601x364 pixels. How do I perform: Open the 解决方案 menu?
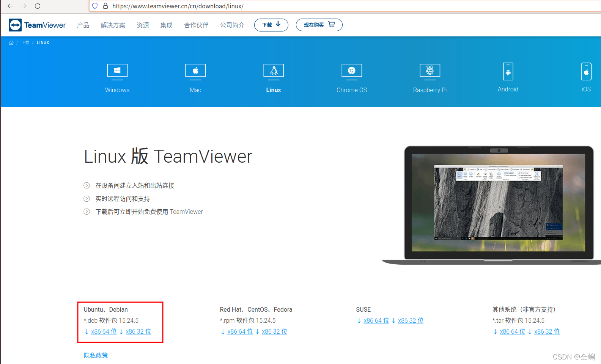tap(113, 25)
